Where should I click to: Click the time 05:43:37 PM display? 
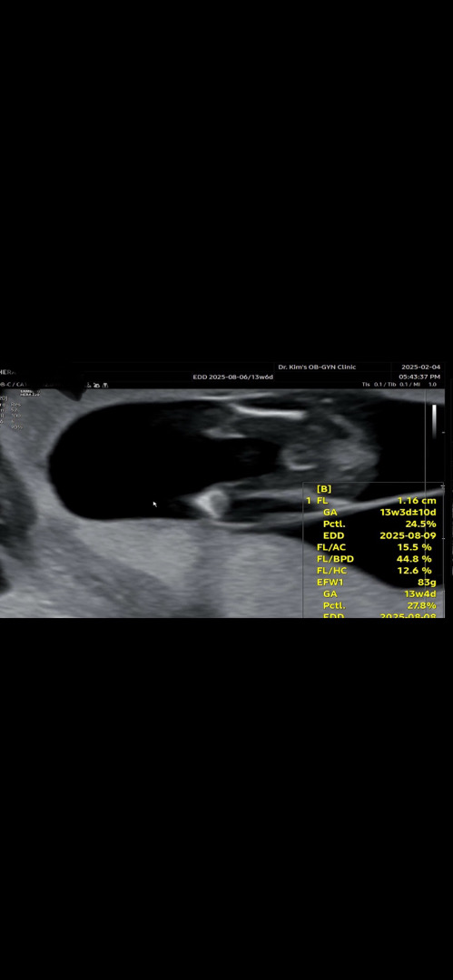tap(419, 377)
